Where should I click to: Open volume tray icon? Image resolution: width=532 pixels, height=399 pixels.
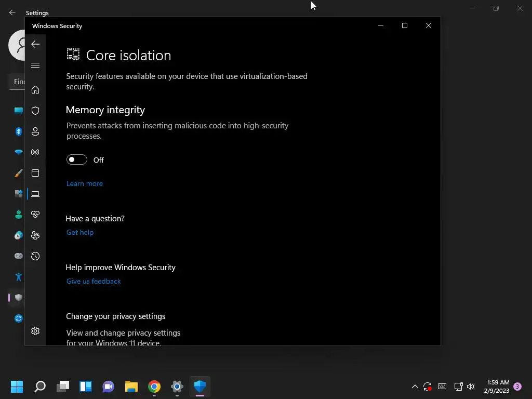click(471, 387)
